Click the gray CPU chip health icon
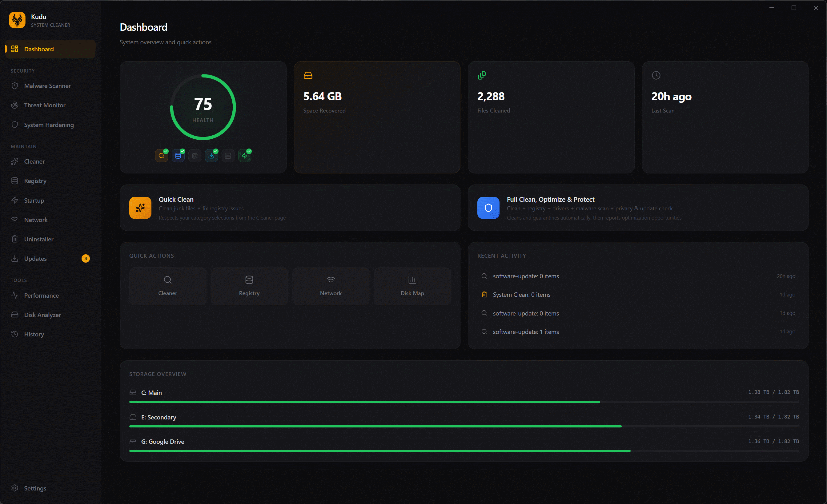Screen dimensions: 827x504 195,156
